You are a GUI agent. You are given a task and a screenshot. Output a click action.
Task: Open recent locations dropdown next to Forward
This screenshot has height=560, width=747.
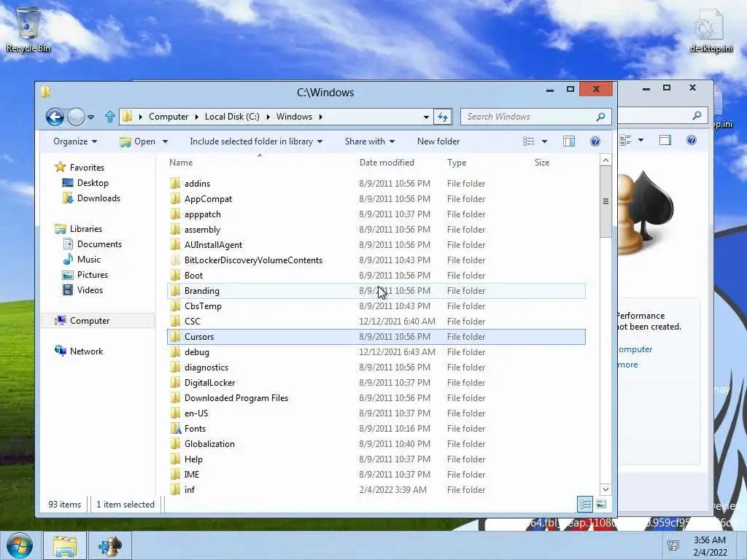(91, 117)
